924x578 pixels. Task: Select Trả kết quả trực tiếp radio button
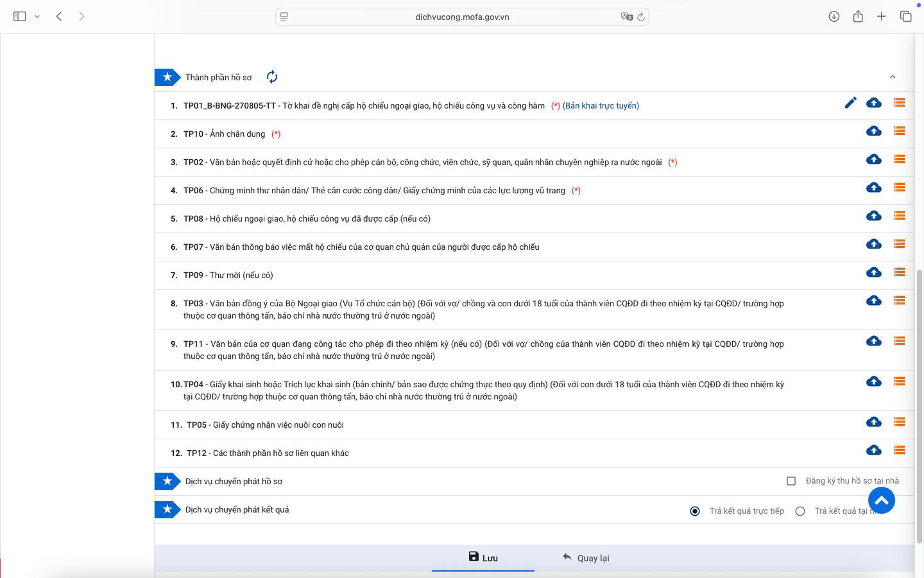click(x=695, y=511)
